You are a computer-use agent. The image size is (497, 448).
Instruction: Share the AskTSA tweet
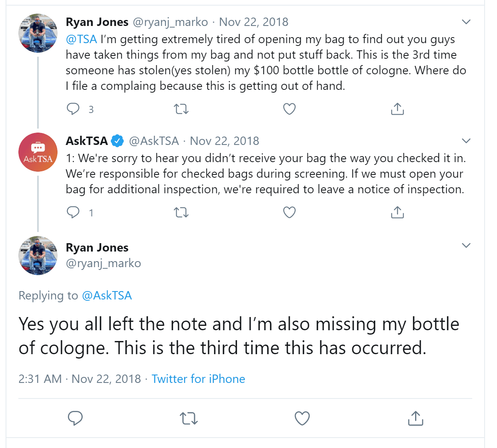398,212
